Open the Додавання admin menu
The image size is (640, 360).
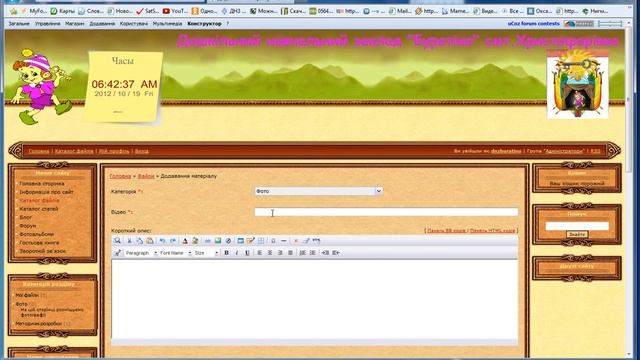(x=102, y=24)
